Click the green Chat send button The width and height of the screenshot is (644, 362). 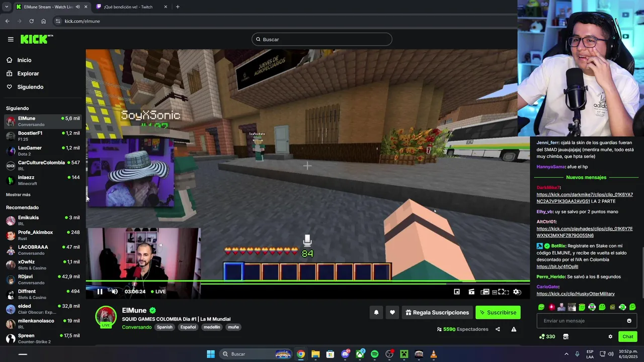click(628, 336)
